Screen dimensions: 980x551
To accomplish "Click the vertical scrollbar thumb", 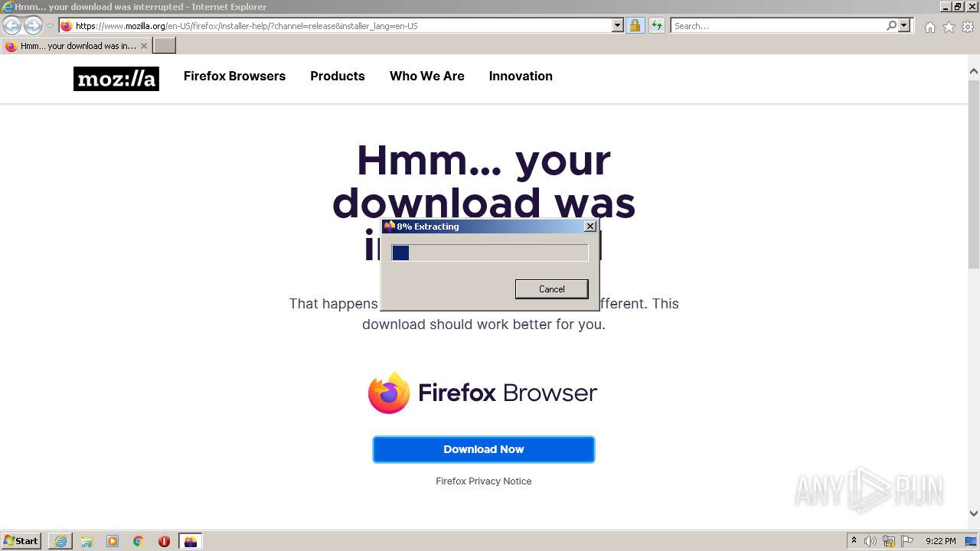I will [x=974, y=174].
